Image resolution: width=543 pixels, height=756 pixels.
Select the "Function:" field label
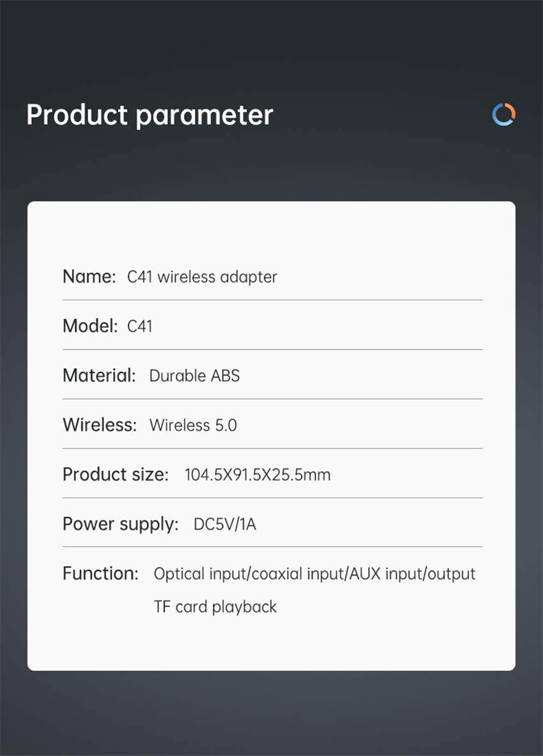tap(100, 573)
